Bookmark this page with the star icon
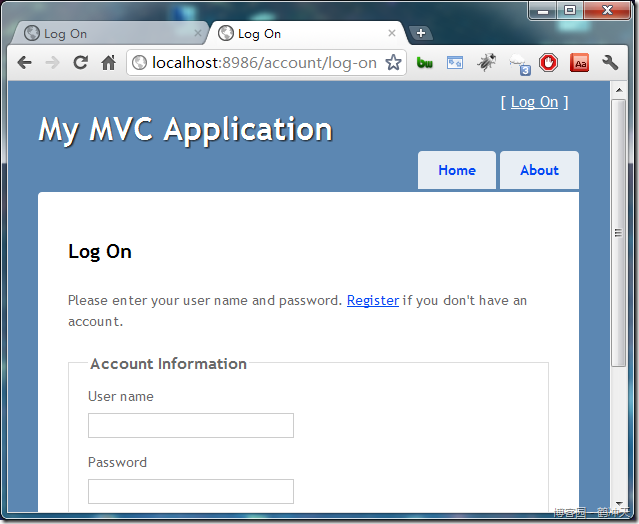The height and width of the screenshot is (524, 639). (x=393, y=63)
